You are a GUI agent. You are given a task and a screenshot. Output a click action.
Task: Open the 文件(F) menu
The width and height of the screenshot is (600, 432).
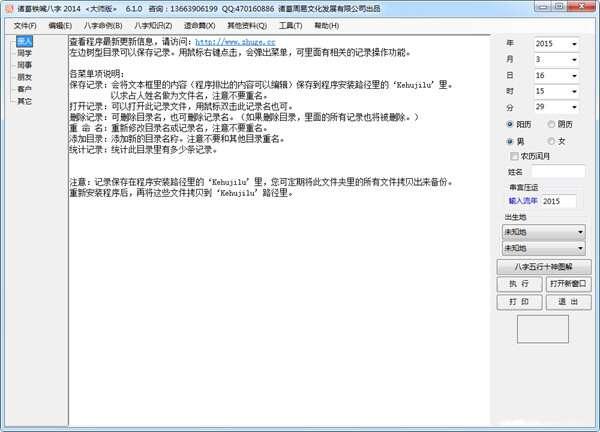pyautogui.click(x=25, y=24)
